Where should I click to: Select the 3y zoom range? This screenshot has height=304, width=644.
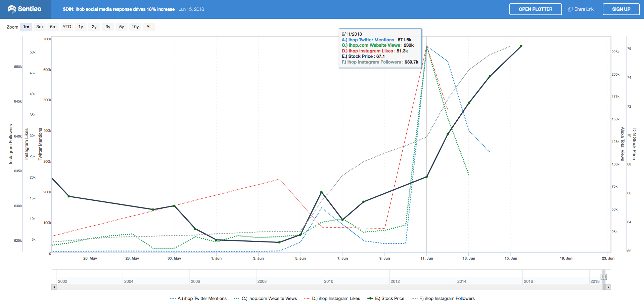click(108, 27)
